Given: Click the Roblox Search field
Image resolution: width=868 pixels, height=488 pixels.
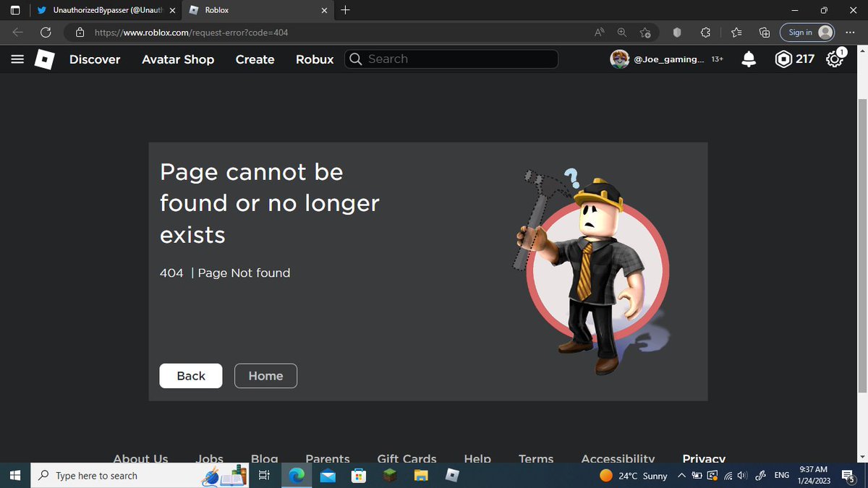Looking at the screenshot, I should coord(451,59).
